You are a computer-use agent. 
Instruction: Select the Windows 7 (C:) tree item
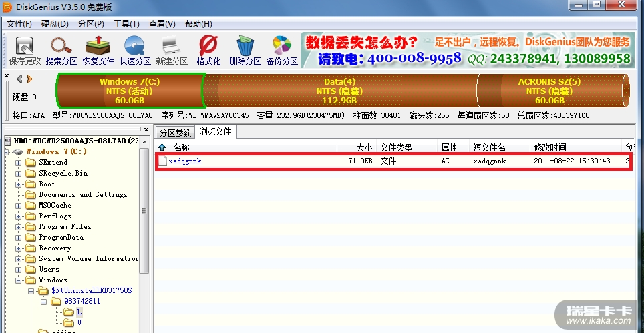tap(57, 151)
